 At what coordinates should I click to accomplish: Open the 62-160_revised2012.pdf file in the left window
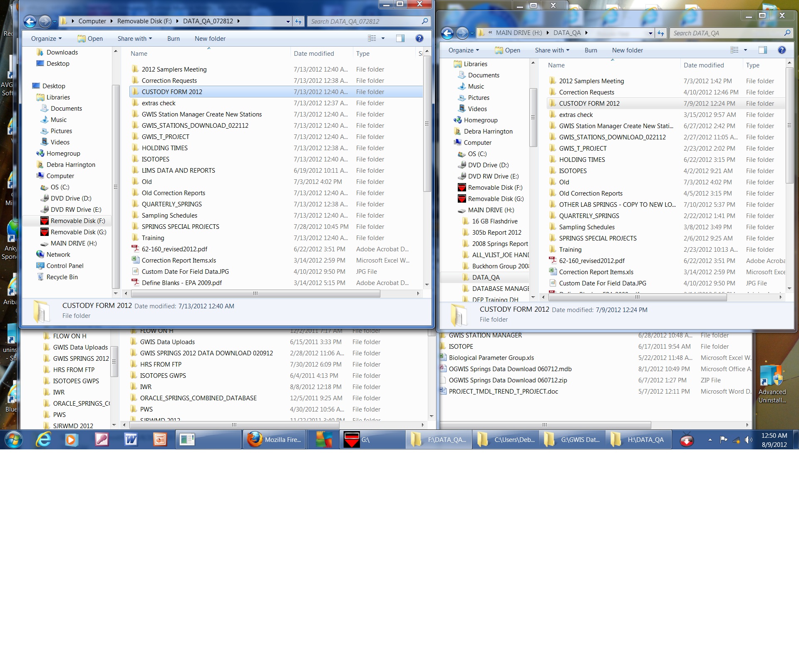174,249
